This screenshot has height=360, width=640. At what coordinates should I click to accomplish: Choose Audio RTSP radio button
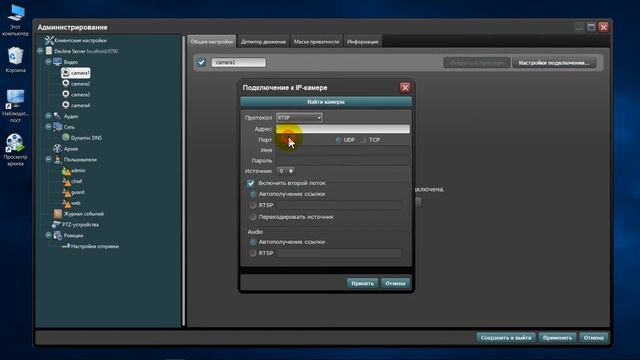(x=253, y=253)
